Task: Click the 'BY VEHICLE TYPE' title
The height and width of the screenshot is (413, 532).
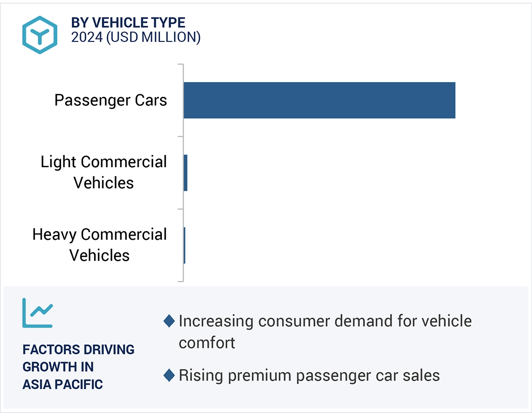Action: 128,23
